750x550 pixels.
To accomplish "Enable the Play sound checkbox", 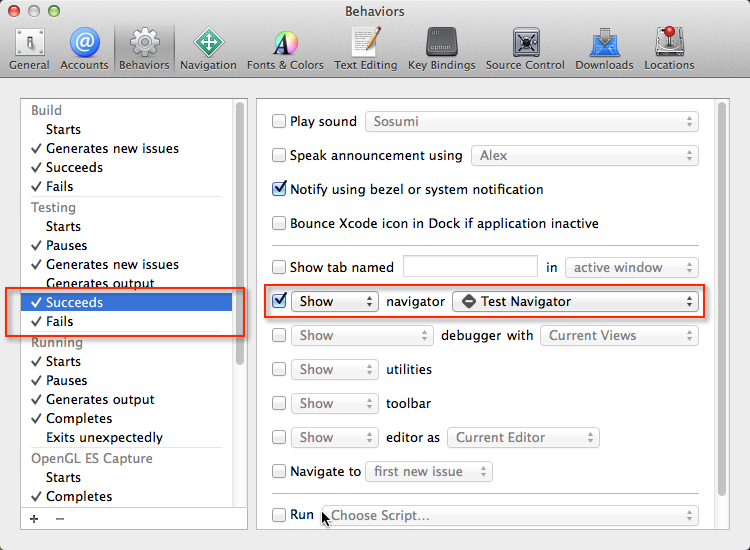I will 280,122.
